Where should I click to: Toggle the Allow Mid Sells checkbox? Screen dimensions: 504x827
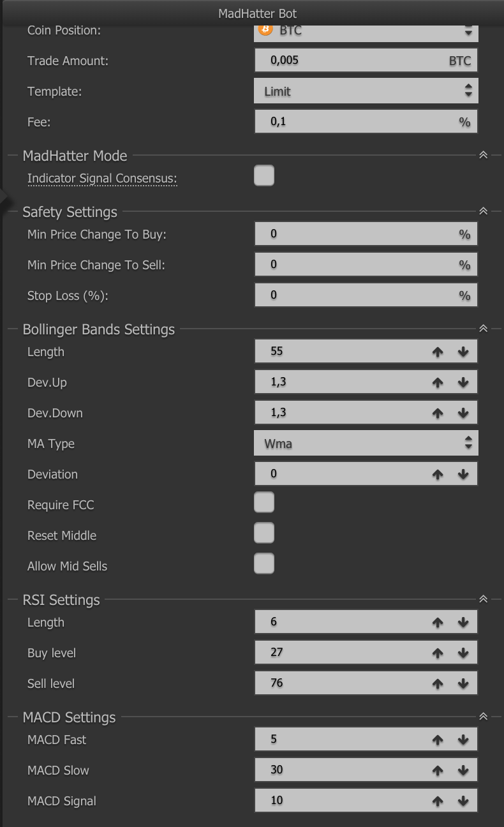(x=264, y=563)
